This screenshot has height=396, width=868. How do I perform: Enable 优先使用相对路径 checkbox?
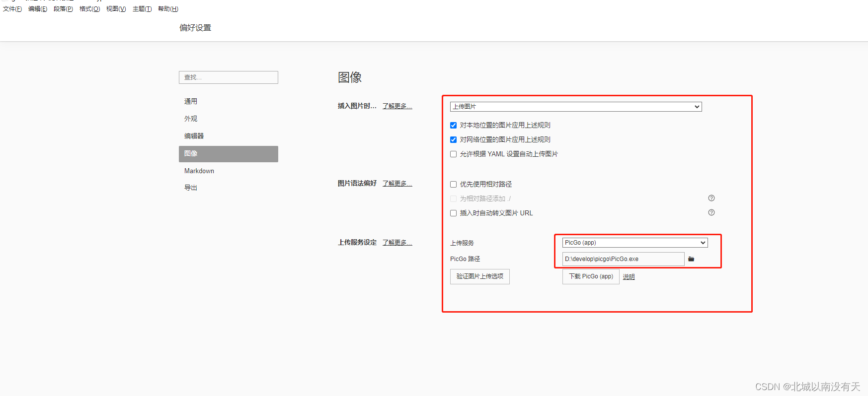tap(453, 185)
